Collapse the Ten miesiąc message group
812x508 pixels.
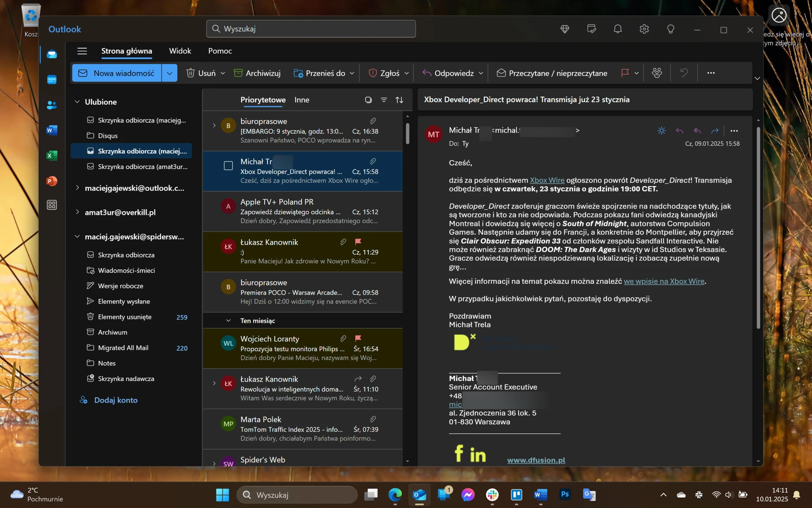click(x=228, y=321)
